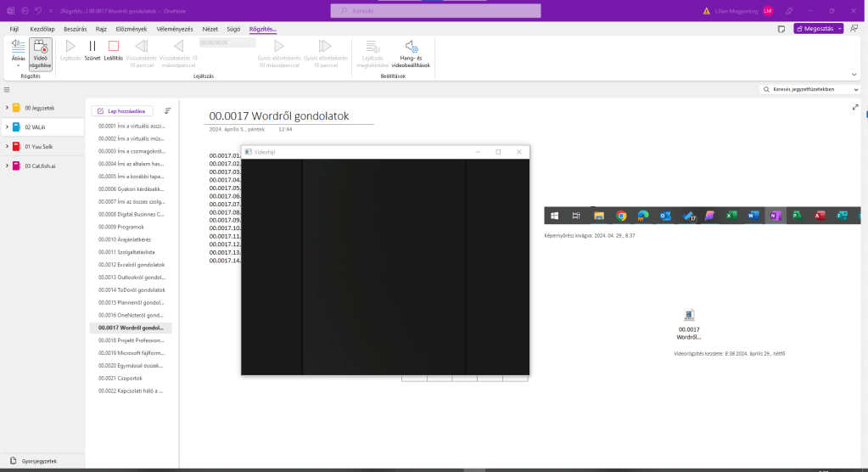Switch to the Nézet tab
This screenshot has width=868, height=472.
210,29
